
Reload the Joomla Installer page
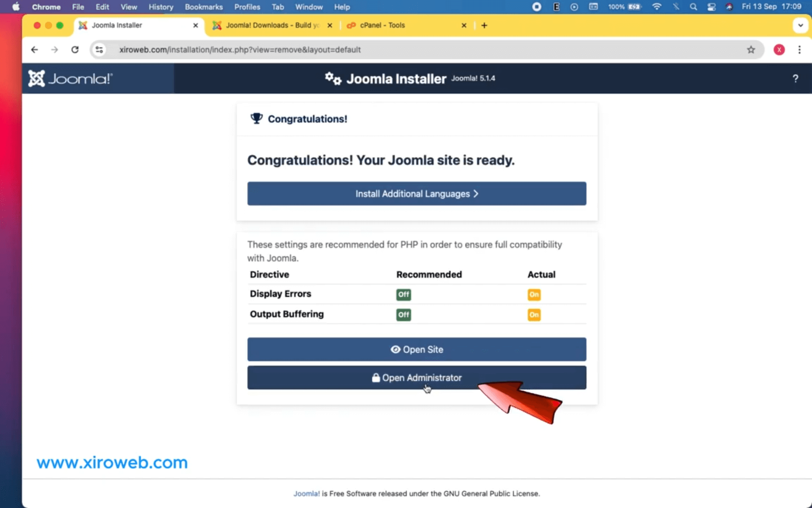75,50
